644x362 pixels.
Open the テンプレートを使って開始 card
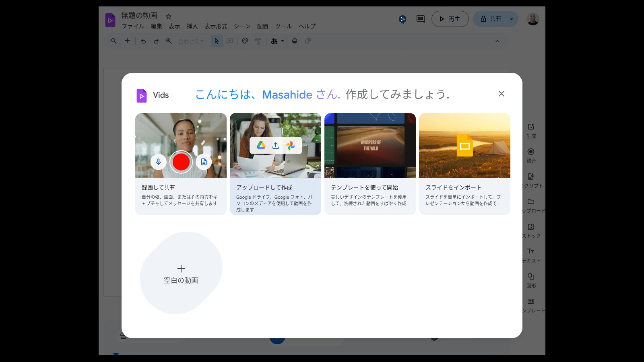[370, 164]
